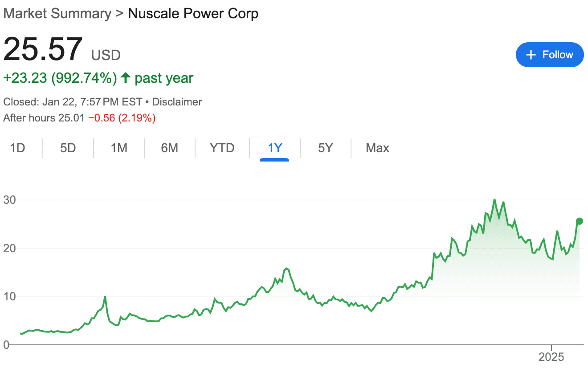588x372 pixels.
Task: Open the Disclaimer link
Action: point(176,101)
